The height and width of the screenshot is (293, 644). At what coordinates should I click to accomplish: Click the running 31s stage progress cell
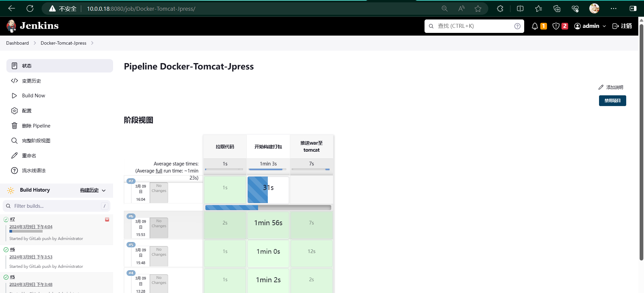click(x=268, y=190)
